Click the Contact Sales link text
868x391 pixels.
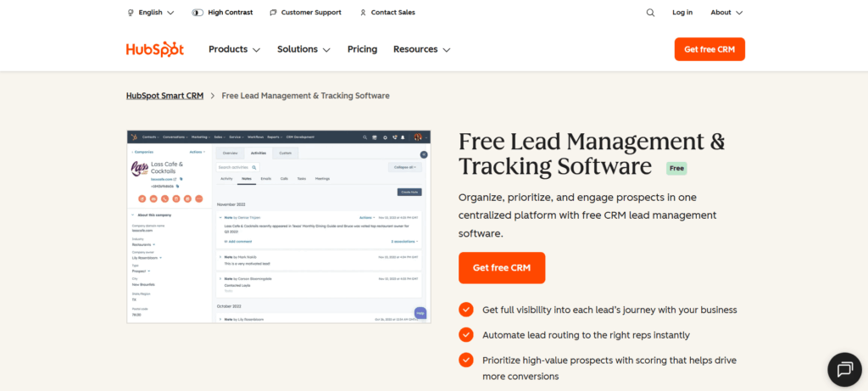pyautogui.click(x=393, y=12)
